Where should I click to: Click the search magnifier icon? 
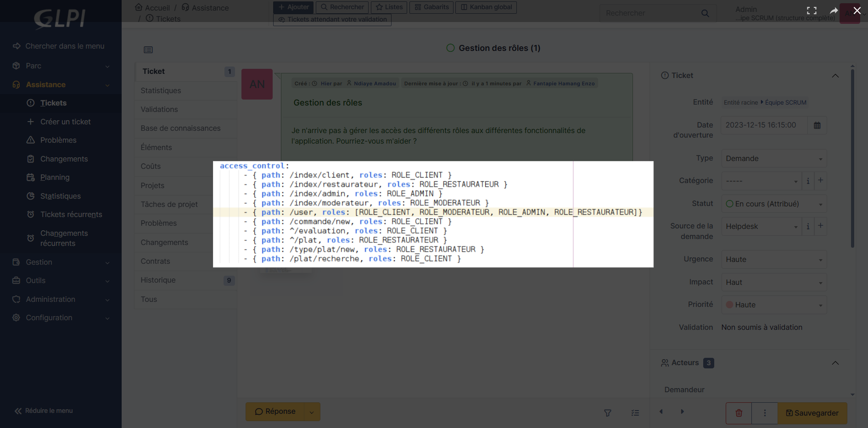[705, 13]
